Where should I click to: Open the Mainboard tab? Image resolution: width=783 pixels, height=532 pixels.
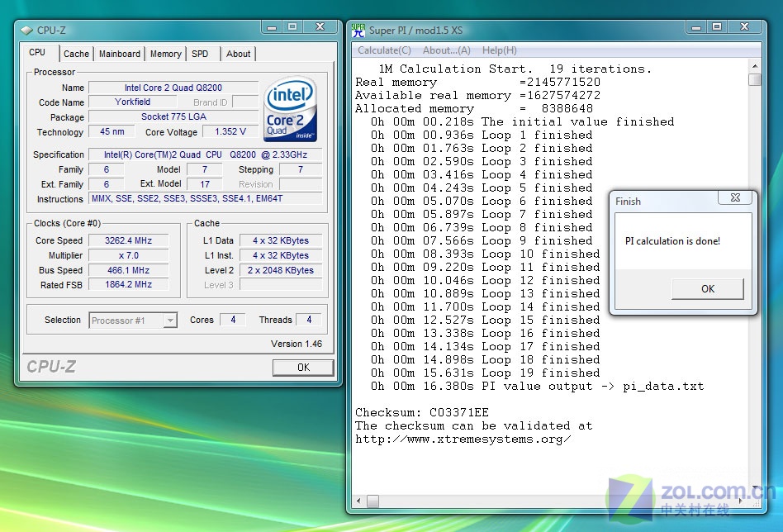pyautogui.click(x=119, y=54)
